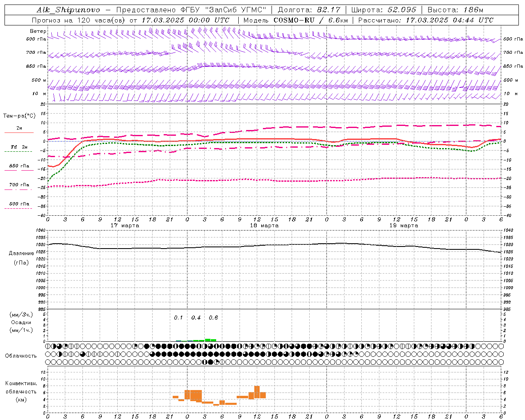Image resolution: width=525 pixels, height=420 pixels.
Task: Click the 'Ветер' wind panel label
Action: point(38,31)
